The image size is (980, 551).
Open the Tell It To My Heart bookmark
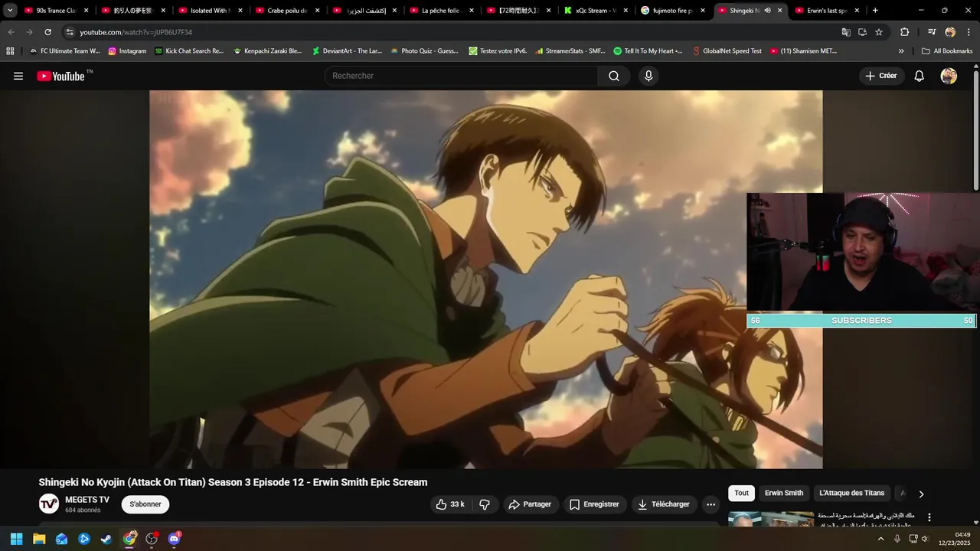coord(648,51)
